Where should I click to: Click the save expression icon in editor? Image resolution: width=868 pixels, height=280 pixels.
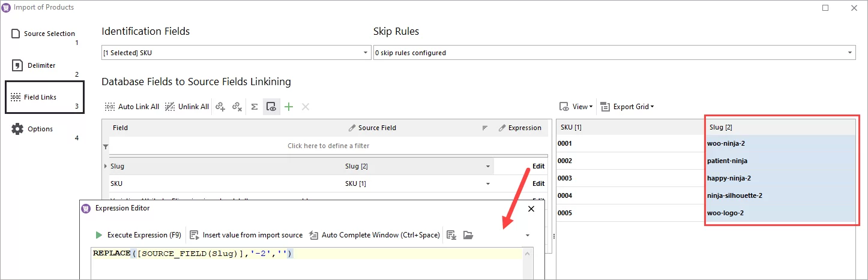point(452,235)
